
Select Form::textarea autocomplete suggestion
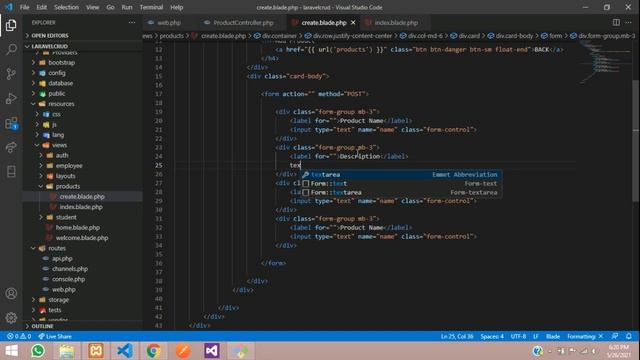(401, 193)
